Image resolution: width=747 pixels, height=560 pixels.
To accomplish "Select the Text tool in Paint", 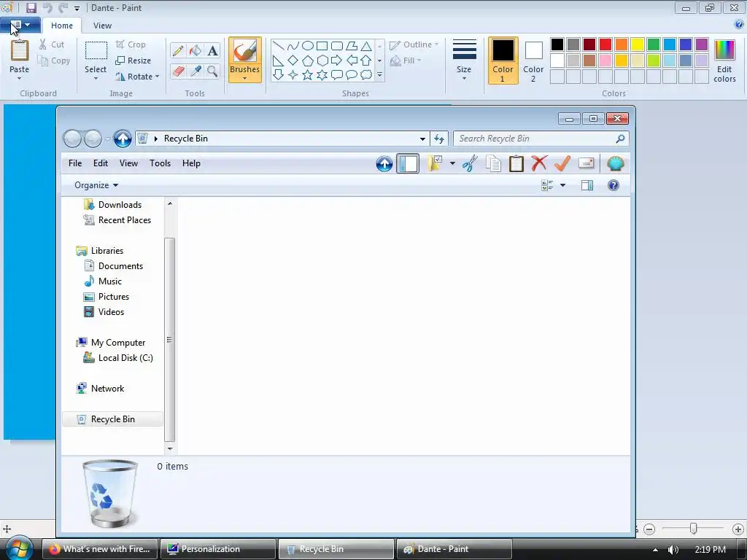I will (212, 50).
